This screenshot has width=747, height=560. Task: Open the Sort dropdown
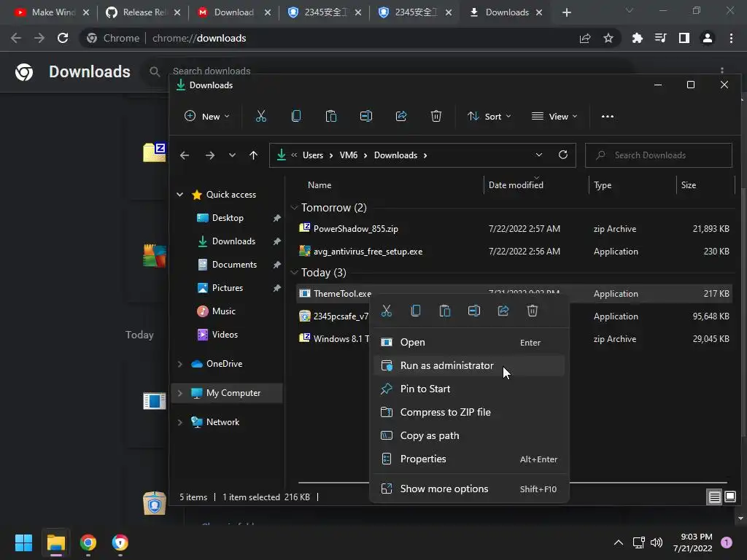[489, 116]
